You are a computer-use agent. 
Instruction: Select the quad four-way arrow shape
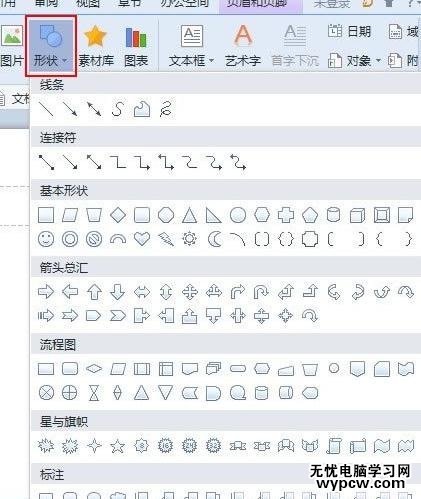190,292
